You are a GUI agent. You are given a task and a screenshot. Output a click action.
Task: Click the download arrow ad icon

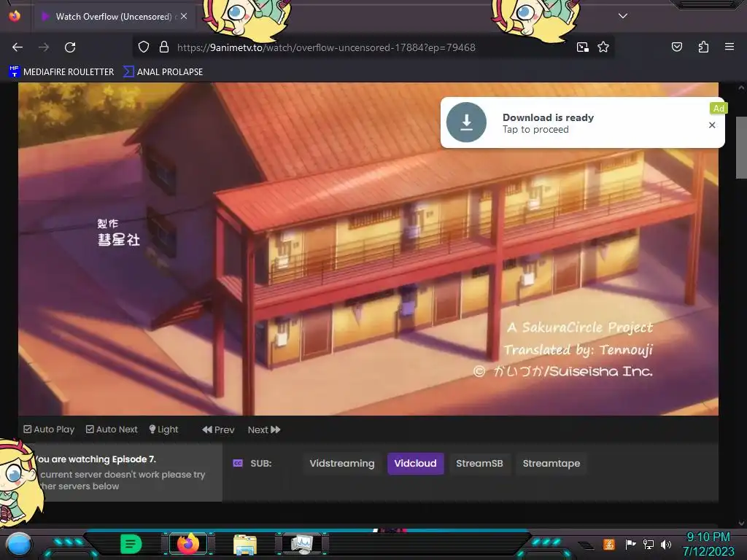pos(466,122)
